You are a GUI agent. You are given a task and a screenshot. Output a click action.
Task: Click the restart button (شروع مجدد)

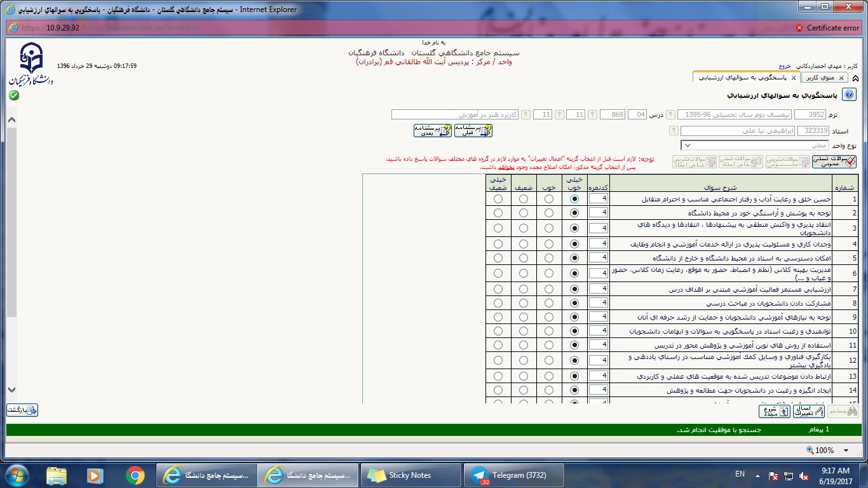point(775,411)
